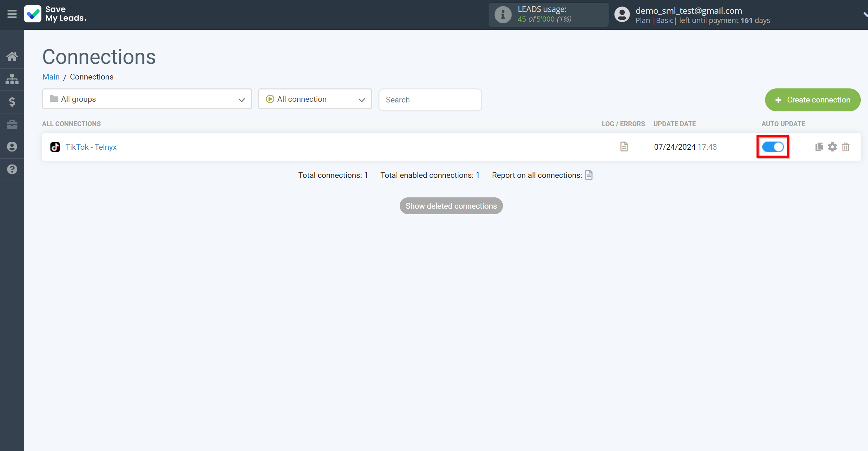868x451 pixels.
Task: Click the Search connections input field
Action: pos(430,99)
